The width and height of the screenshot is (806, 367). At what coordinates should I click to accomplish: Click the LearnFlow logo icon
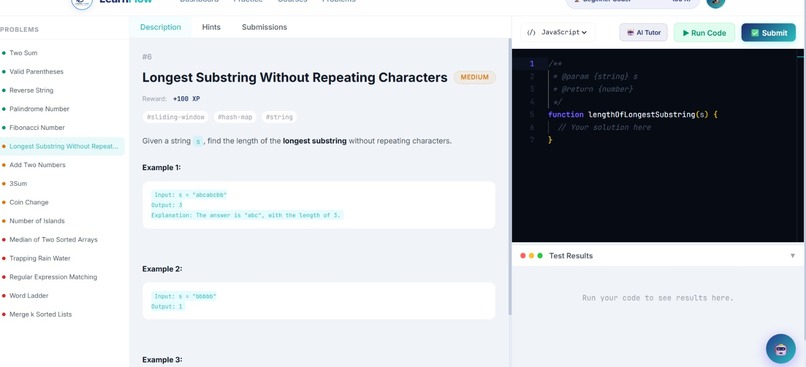coord(82,4)
